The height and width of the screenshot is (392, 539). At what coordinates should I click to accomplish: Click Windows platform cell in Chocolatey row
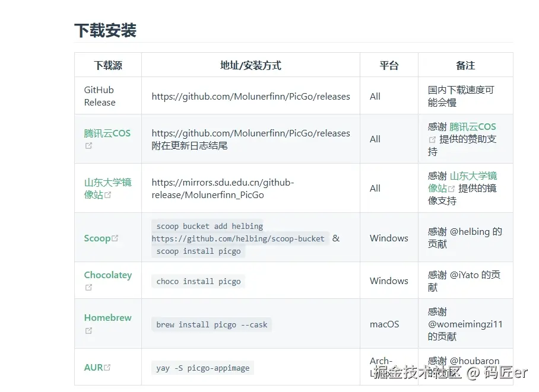[389, 281]
